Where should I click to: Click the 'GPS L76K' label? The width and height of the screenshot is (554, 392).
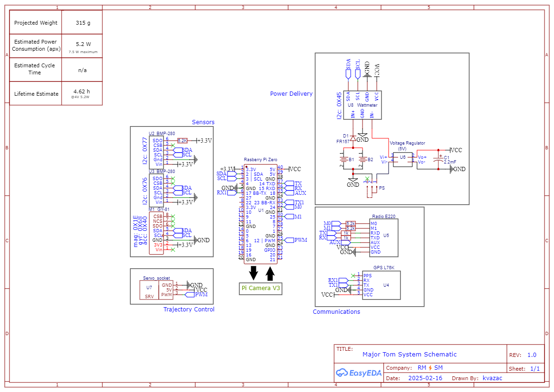coord(384,268)
